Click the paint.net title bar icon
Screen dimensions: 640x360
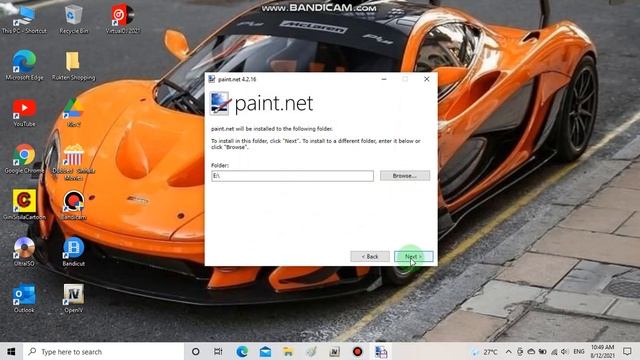212,79
